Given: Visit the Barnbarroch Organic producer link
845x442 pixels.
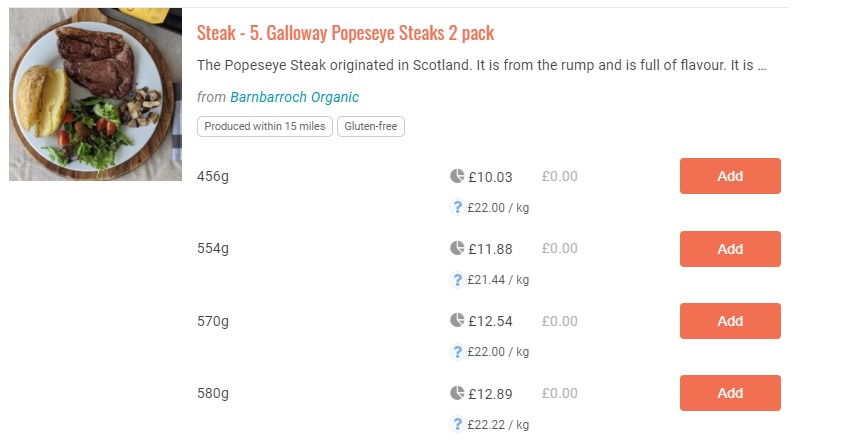Looking at the screenshot, I should pos(294,97).
